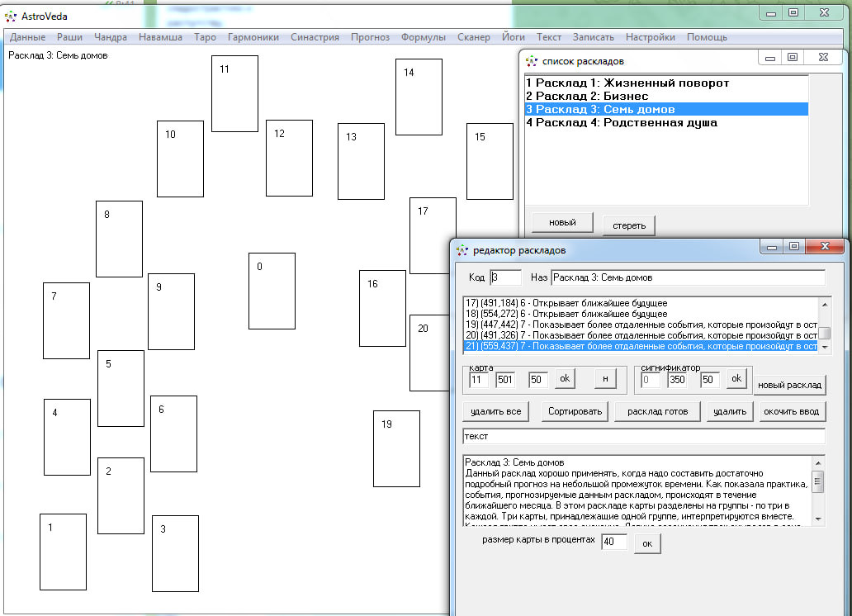
Task: Click the description text scrollbar down arrow
Action: (818, 519)
